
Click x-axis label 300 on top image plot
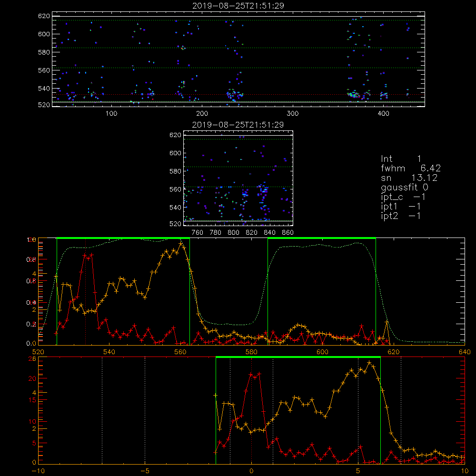pos(293,114)
